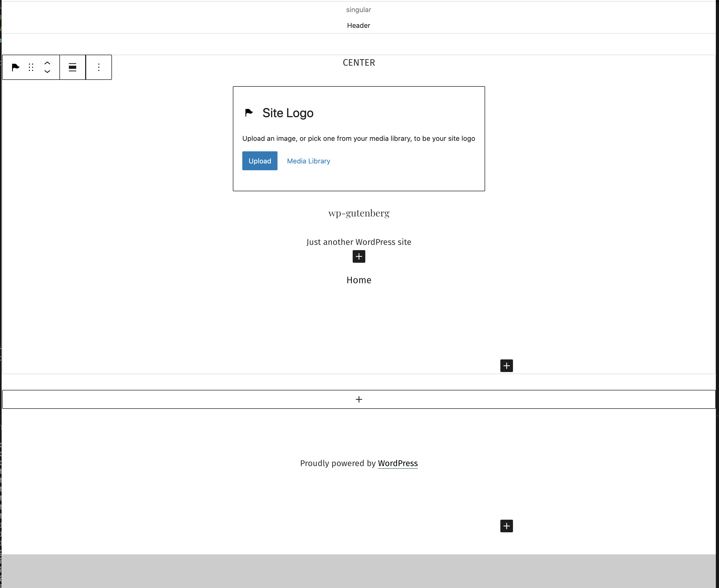This screenshot has width=719, height=588.
Task: Select the Home navigation item
Action: click(359, 280)
